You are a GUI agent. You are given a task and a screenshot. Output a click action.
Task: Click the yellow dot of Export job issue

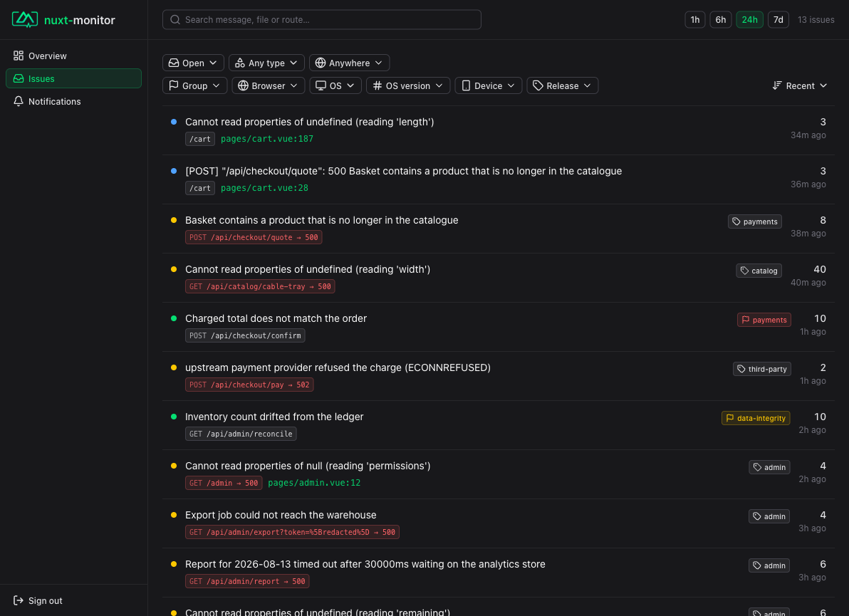174,515
